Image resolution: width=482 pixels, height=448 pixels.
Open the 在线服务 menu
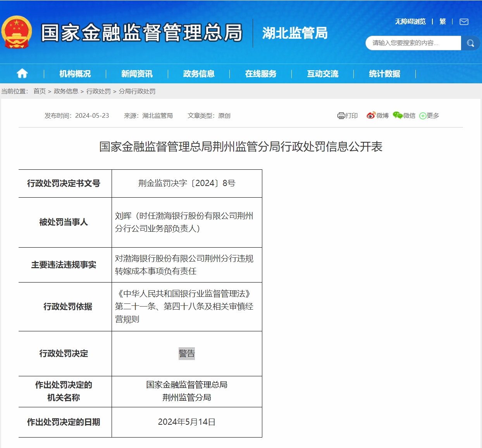261,74
